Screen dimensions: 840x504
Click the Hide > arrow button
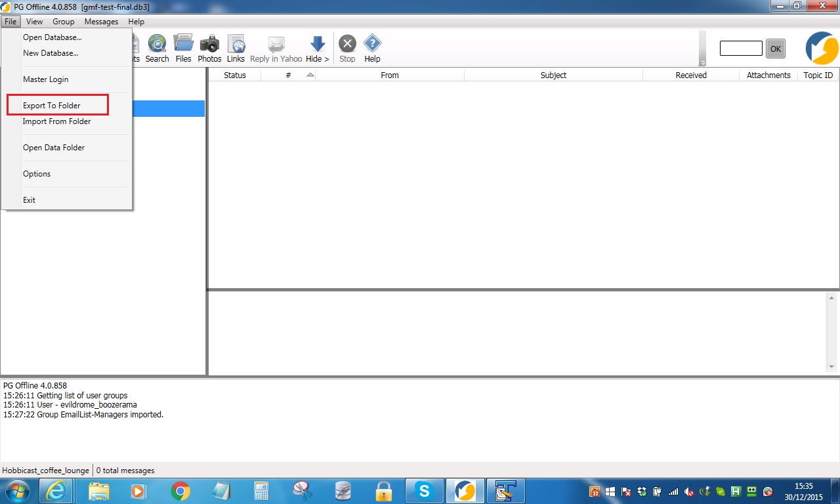318,49
